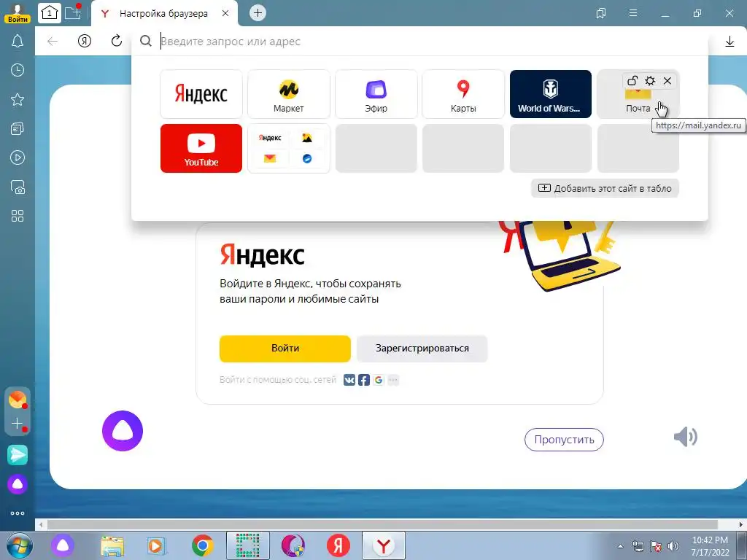Open collections icon in sidebar
This screenshot has width=747, height=560.
click(x=18, y=128)
